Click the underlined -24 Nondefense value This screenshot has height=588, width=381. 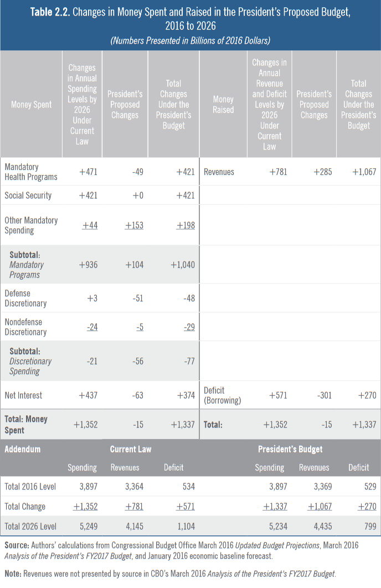(92, 327)
